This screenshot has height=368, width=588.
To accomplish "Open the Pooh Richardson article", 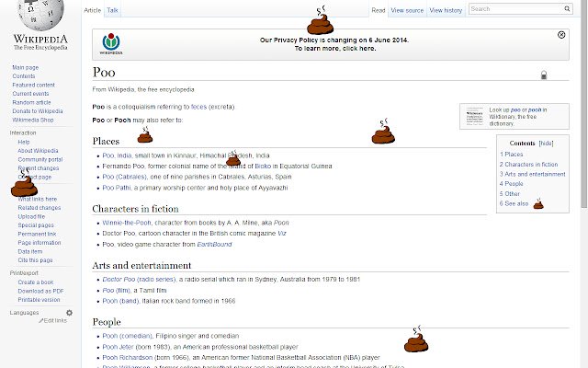I will [x=128, y=358].
